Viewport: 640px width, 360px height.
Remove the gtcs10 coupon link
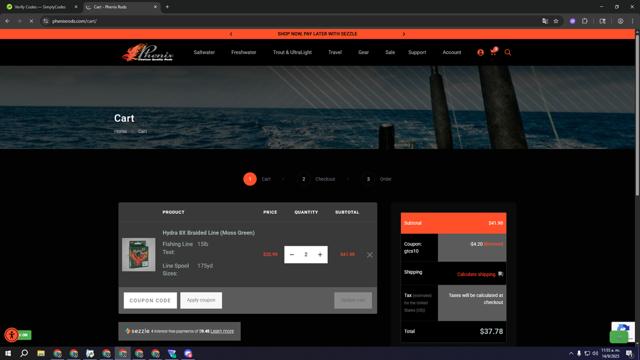(493, 244)
